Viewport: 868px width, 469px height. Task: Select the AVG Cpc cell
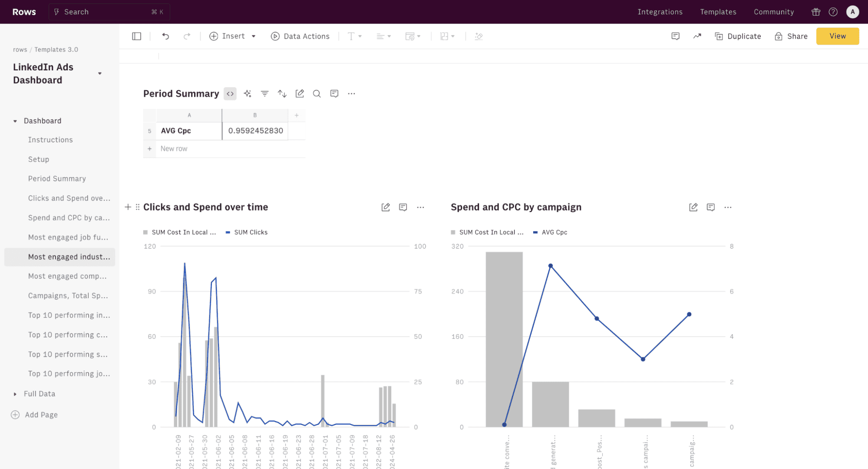tap(189, 131)
